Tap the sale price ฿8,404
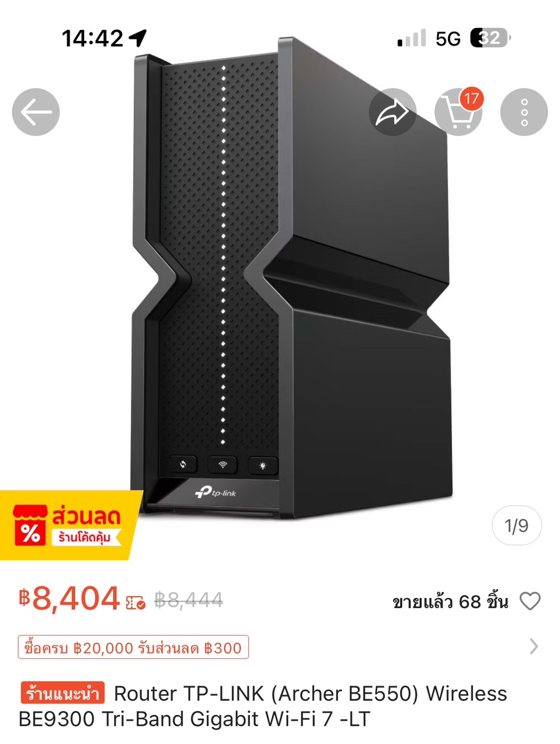Viewport: 560px width, 744px height. [x=69, y=599]
